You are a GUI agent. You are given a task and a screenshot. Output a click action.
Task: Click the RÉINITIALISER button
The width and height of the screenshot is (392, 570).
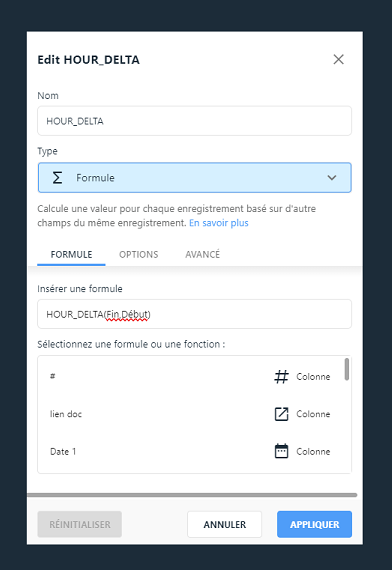pyautogui.click(x=80, y=524)
